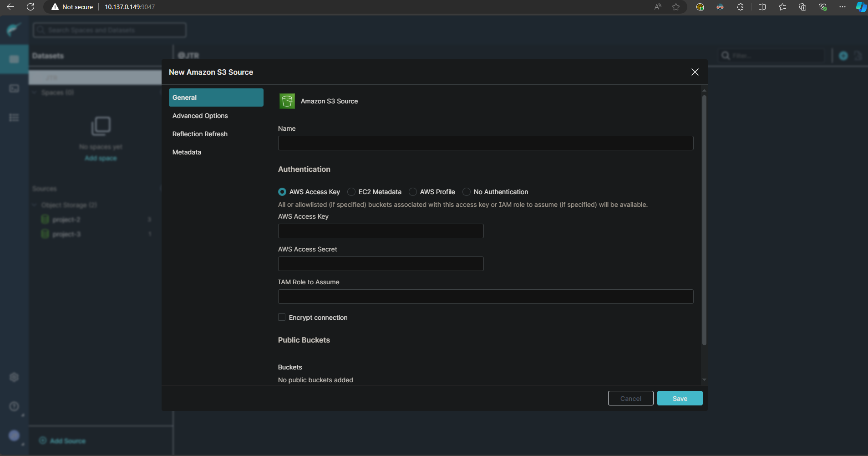Click the browser address bar URL
Viewport: 868px width, 456px height.
130,7
